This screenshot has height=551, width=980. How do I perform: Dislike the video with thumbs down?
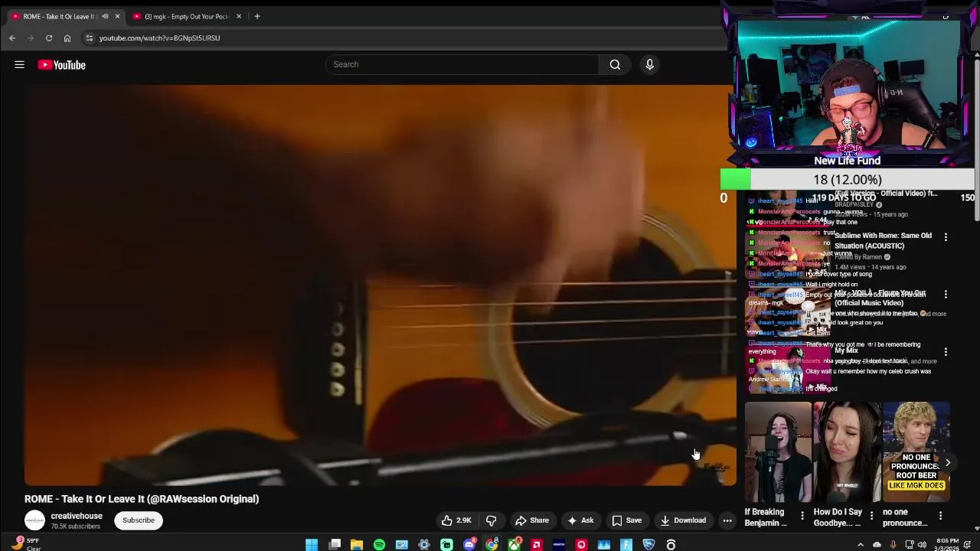point(492,520)
